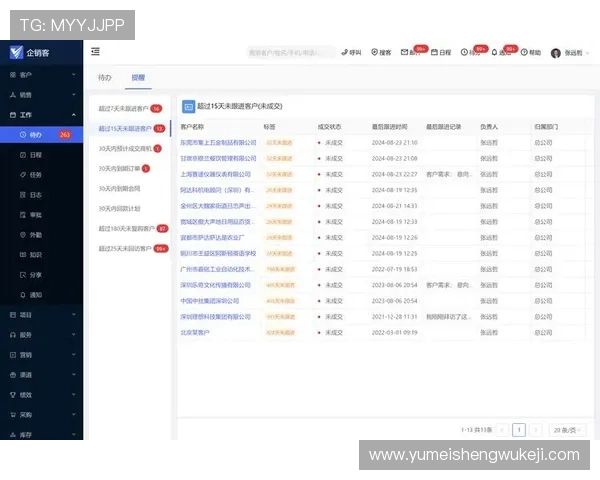Go to the previous page arrow
This screenshot has height=480, width=600.
(502, 430)
